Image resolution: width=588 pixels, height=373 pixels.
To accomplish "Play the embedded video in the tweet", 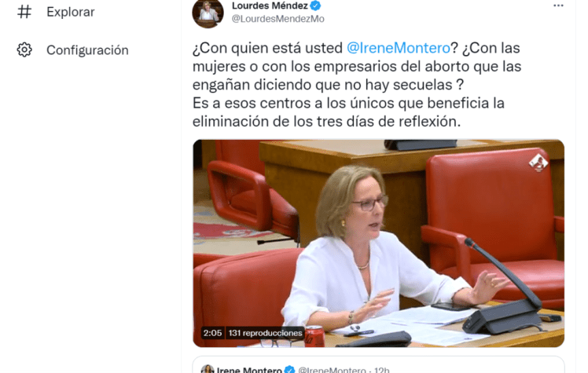I will click(x=378, y=243).
